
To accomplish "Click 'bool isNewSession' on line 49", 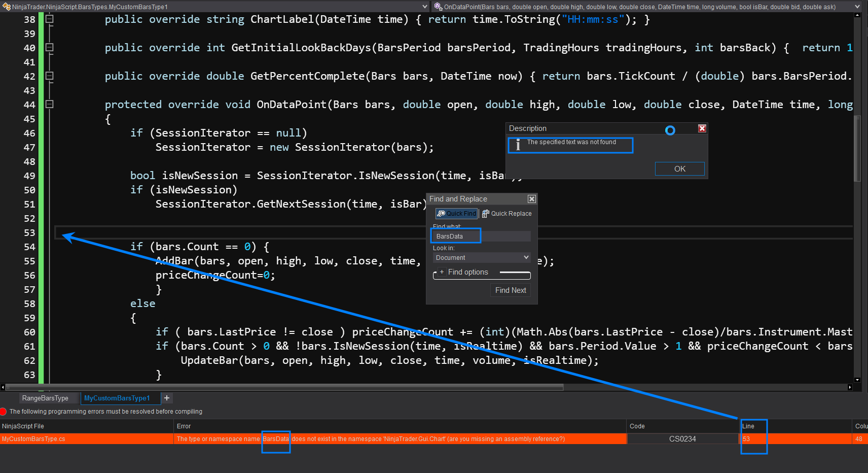I will 184,176.
